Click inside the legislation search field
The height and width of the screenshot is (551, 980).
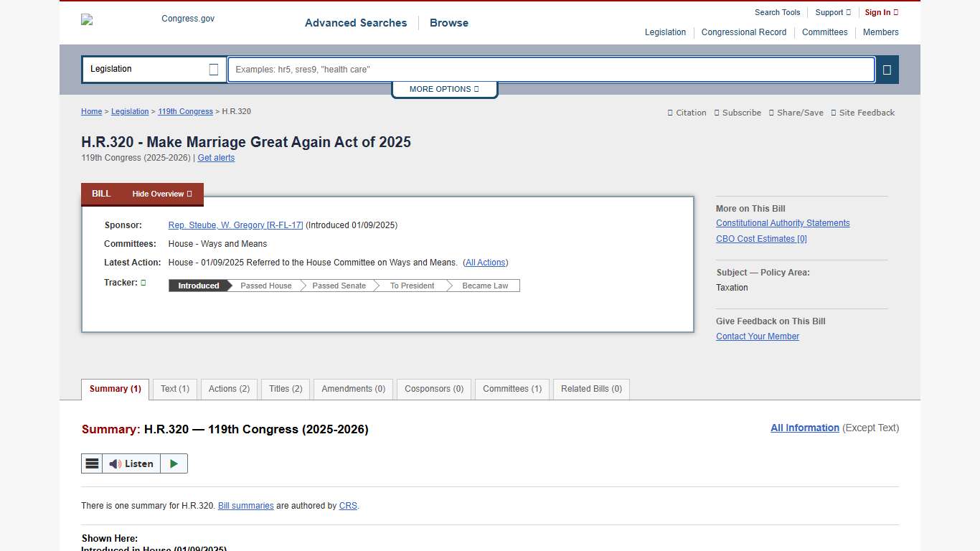coord(550,70)
